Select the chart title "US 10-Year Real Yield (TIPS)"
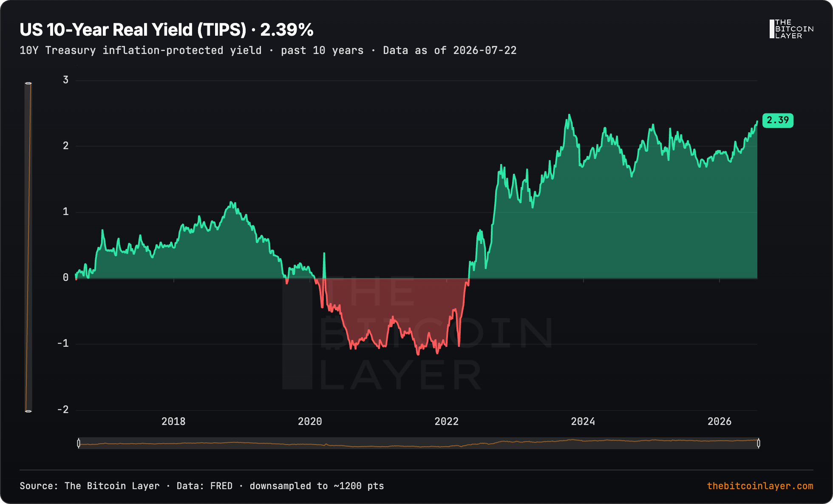The image size is (833, 504). [x=133, y=30]
